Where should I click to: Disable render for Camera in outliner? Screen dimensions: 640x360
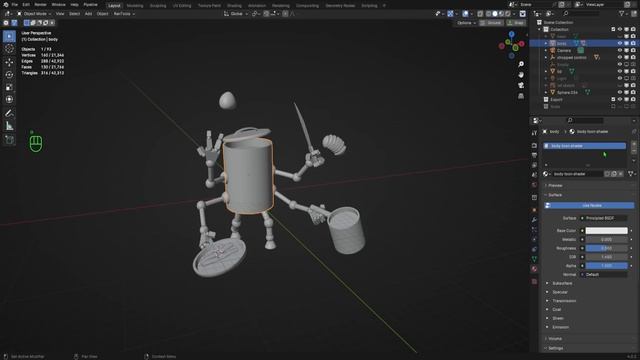click(x=633, y=50)
